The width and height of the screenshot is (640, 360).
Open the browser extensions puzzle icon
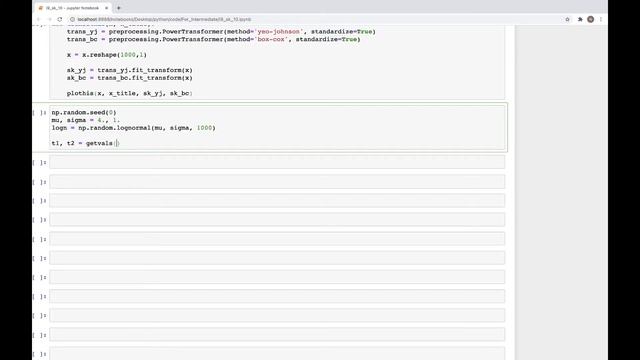(580, 19)
